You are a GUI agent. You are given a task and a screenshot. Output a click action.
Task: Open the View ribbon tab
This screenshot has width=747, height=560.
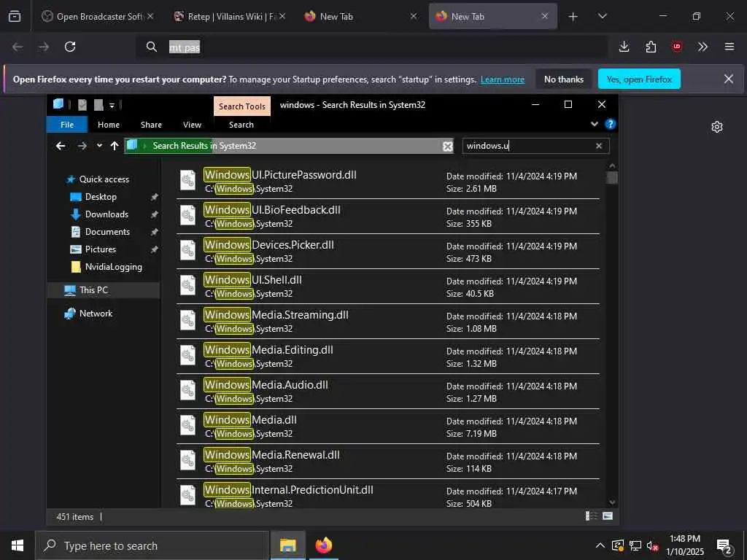(192, 125)
